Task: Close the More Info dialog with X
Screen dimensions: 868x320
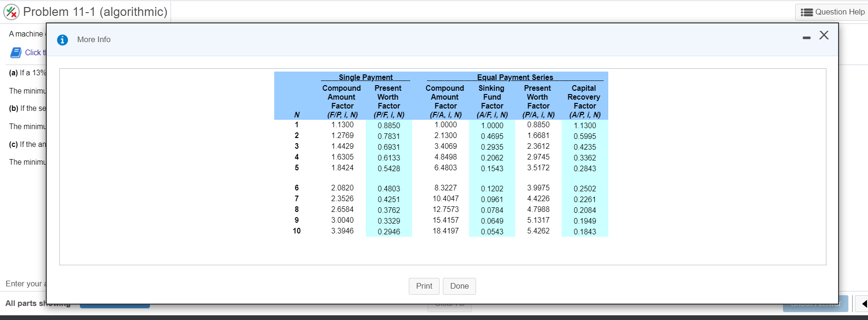Action: coord(824,35)
